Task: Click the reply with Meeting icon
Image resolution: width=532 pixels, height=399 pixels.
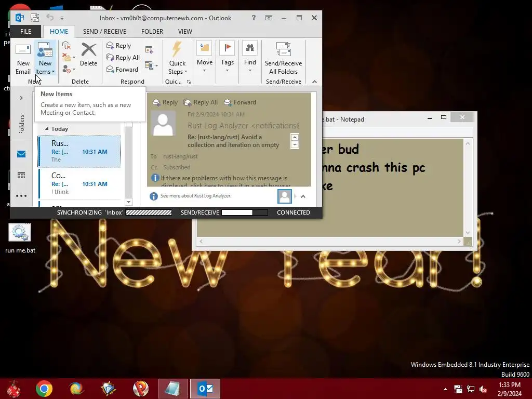Action: [149, 50]
